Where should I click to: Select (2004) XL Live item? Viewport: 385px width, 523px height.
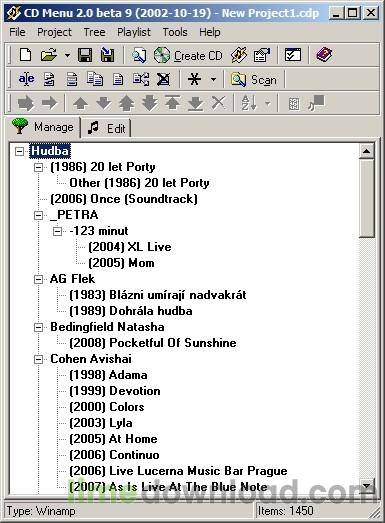click(130, 247)
